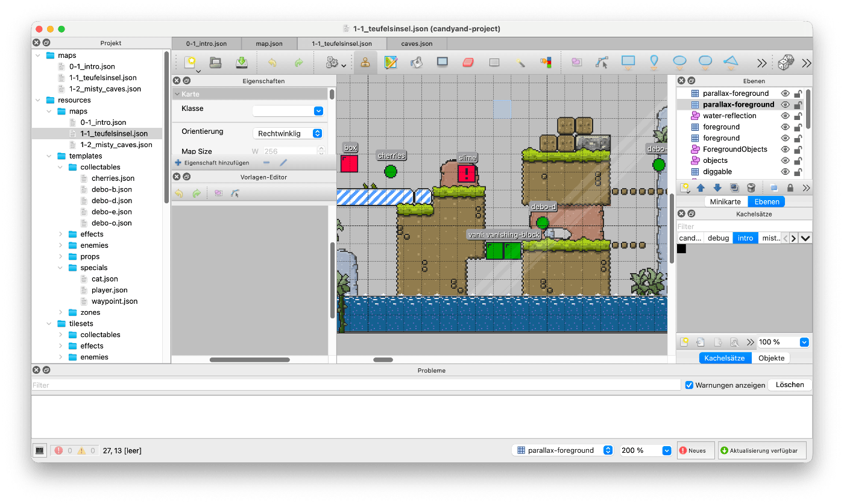This screenshot has width=844, height=504.
Task: Click the Raise Layer up arrow
Action: click(701, 188)
